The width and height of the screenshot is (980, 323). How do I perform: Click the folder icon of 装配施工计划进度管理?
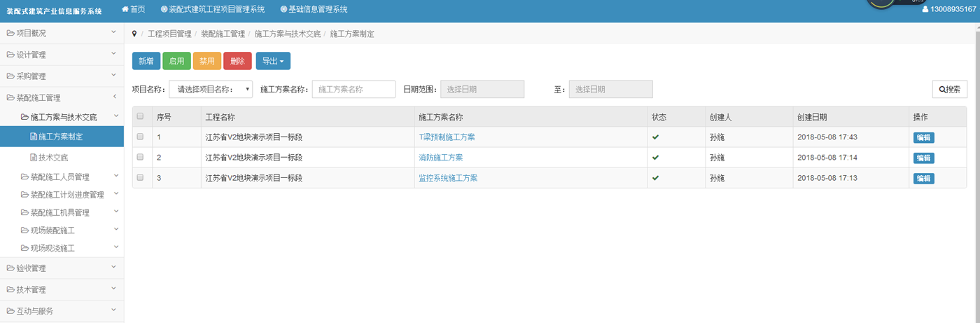[24, 195]
